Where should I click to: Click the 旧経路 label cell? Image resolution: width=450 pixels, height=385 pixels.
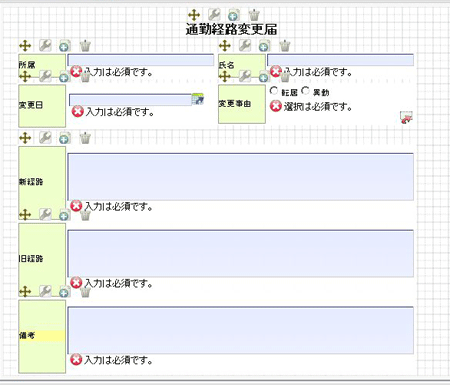(x=42, y=259)
